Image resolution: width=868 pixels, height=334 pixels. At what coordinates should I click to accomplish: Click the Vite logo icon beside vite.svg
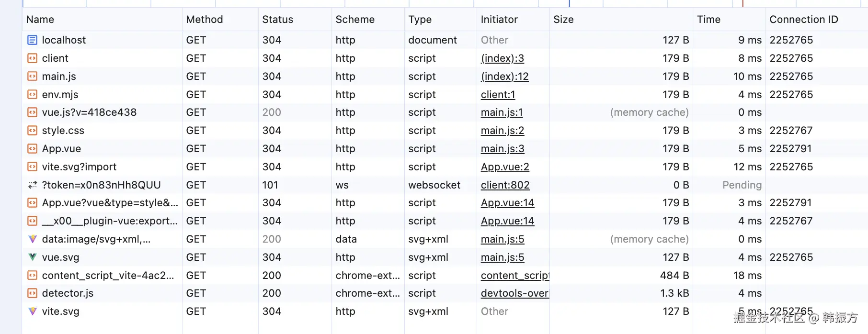point(32,312)
